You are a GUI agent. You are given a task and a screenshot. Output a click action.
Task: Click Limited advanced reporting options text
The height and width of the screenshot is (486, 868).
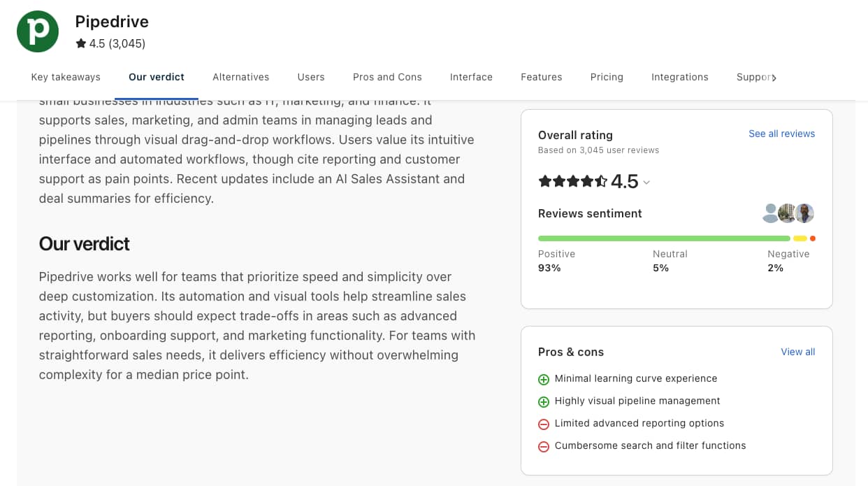point(639,423)
